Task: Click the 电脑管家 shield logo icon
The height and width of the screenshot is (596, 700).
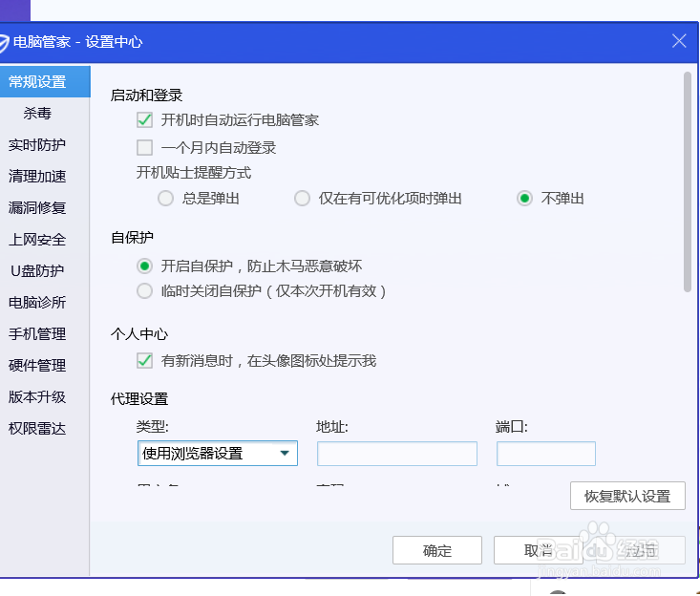Action: (x=4, y=43)
